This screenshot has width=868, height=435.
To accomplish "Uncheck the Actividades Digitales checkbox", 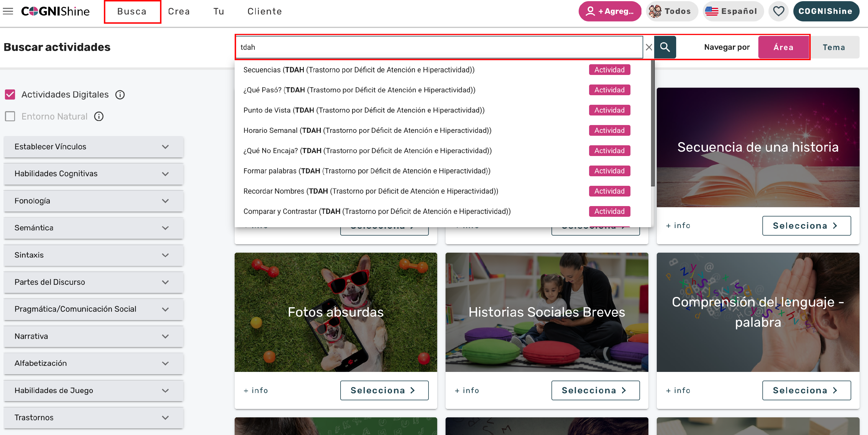I will click(x=10, y=95).
